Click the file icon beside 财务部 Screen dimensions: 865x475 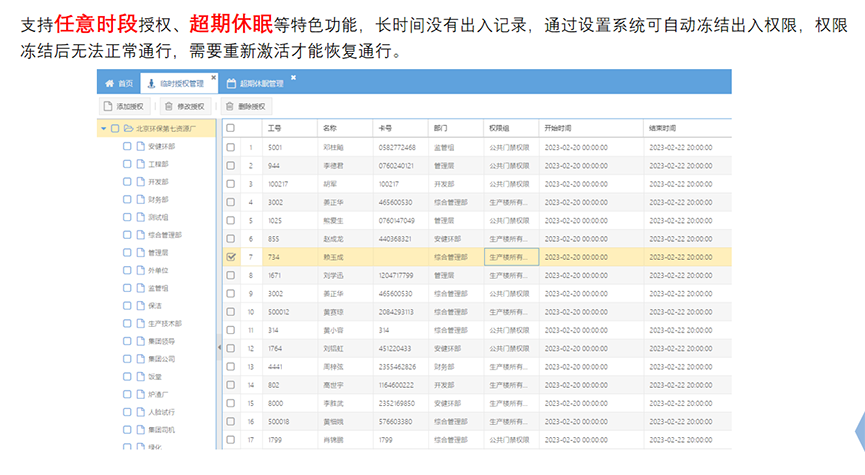point(139,200)
